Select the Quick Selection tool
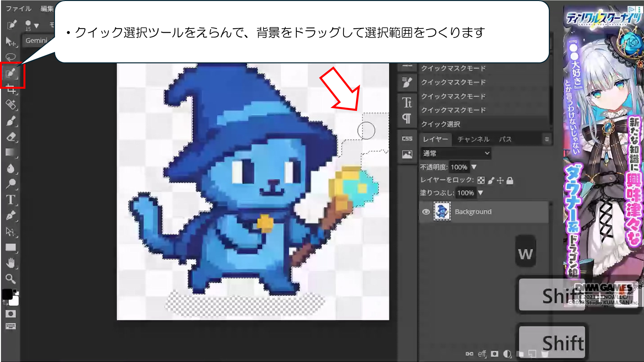Image resolution: width=644 pixels, height=362 pixels. point(11,73)
